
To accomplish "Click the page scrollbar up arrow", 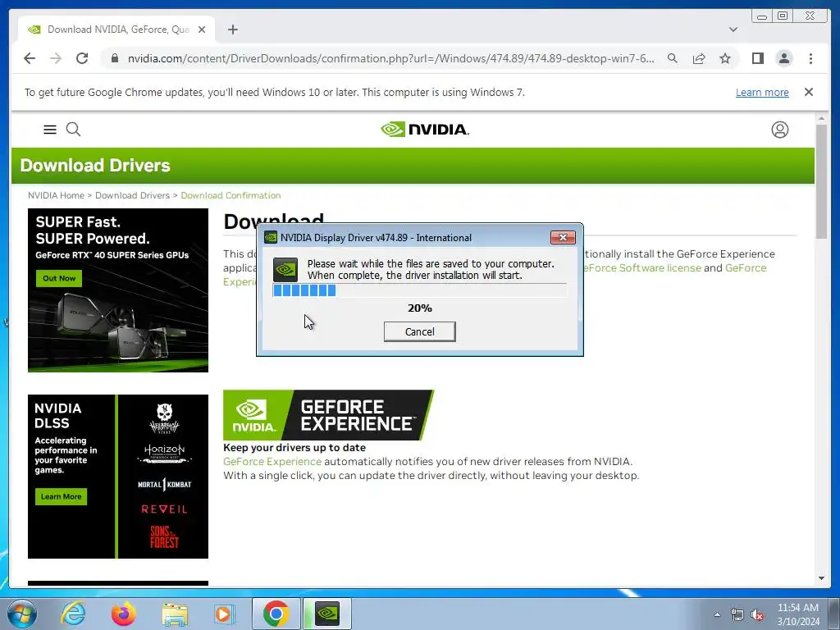I will (821, 117).
